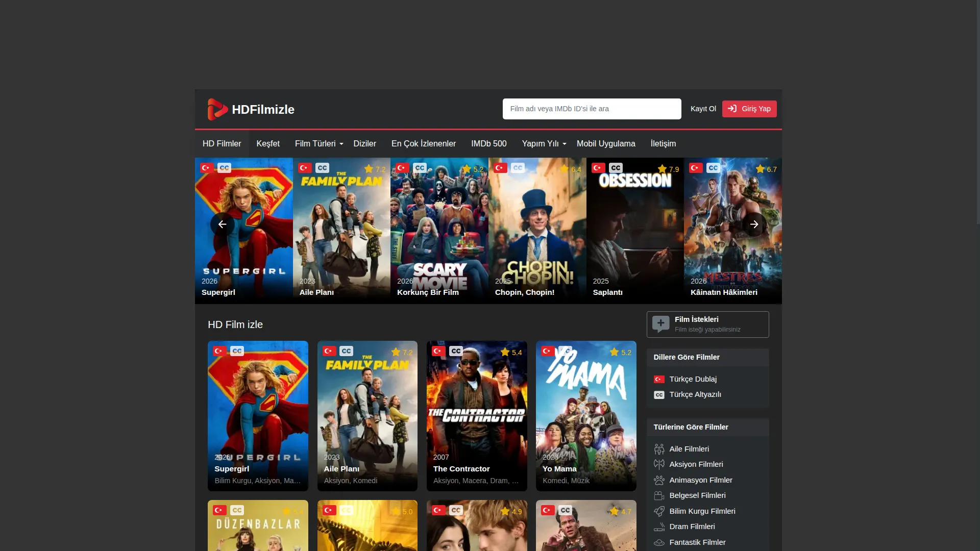The height and width of the screenshot is (551, 980).
Task: Open the Dram Filmleri category link
Action: 692,527
